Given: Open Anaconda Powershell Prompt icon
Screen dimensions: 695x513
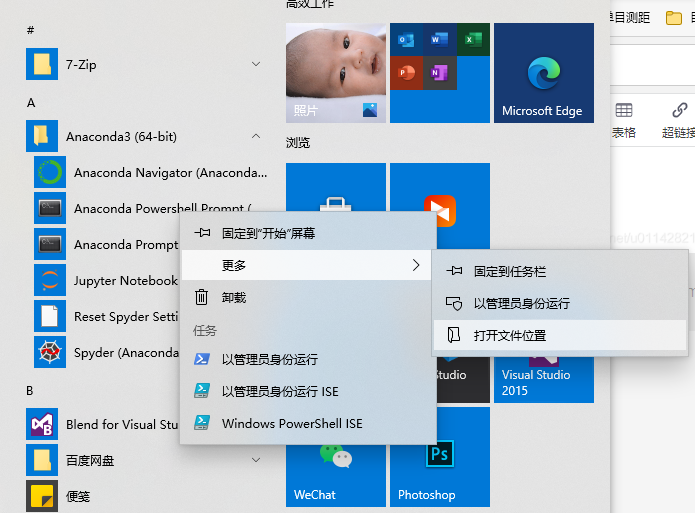Looking at the screenshot, I should (x=50, y=208).
